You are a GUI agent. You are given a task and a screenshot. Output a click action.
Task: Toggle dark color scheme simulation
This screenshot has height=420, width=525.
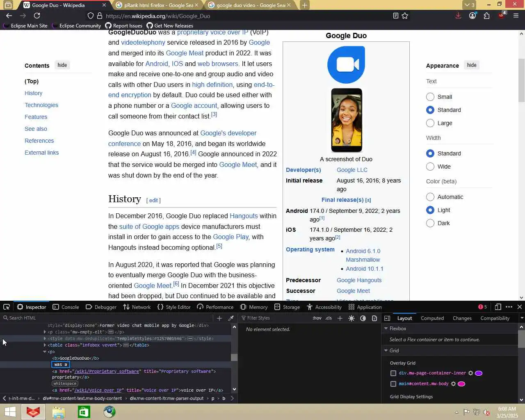click(363, 318)
